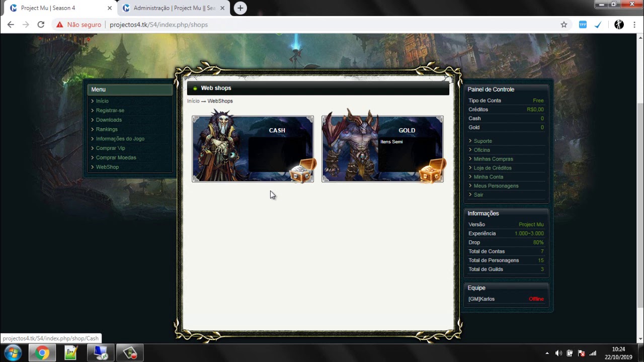The width and height of the screenshot is (644, 362).
Task: Open Downloads in the left menu
Action: point(109,120)
